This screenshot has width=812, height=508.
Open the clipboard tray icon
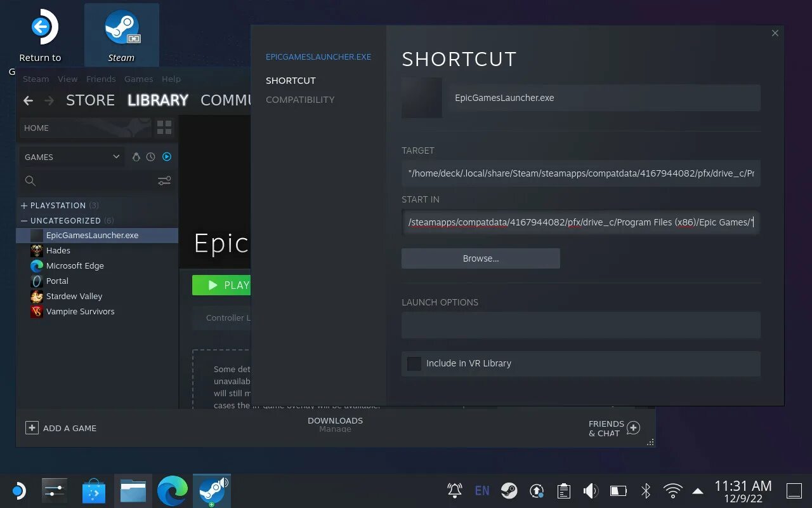563,490
